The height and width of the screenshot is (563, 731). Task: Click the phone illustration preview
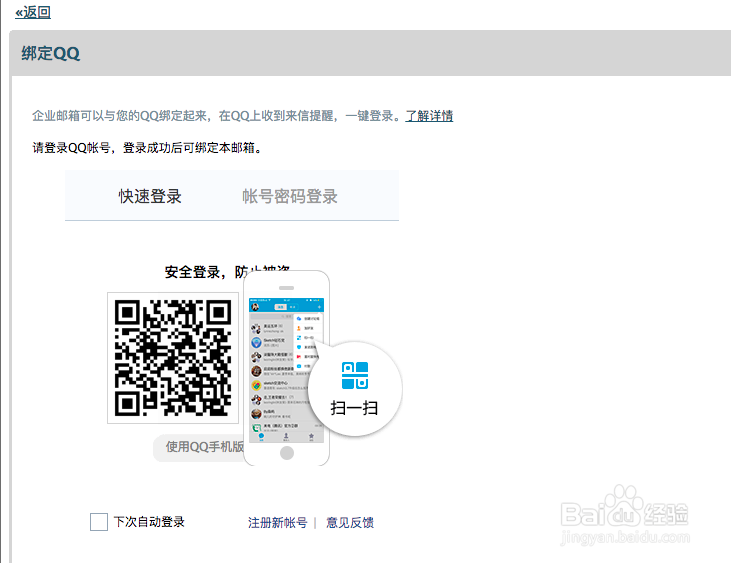pyautogui.click(x=286, y=368)
